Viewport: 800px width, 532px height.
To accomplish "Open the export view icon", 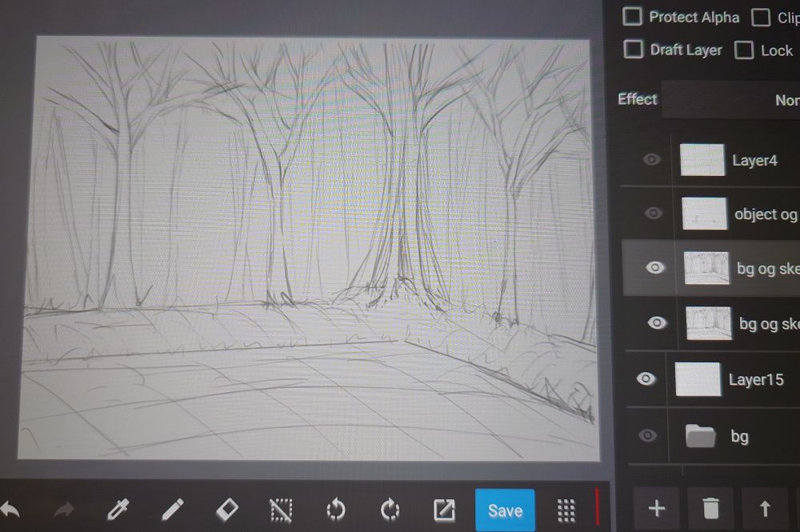I will pyautogui.click(x=445, y=508).
